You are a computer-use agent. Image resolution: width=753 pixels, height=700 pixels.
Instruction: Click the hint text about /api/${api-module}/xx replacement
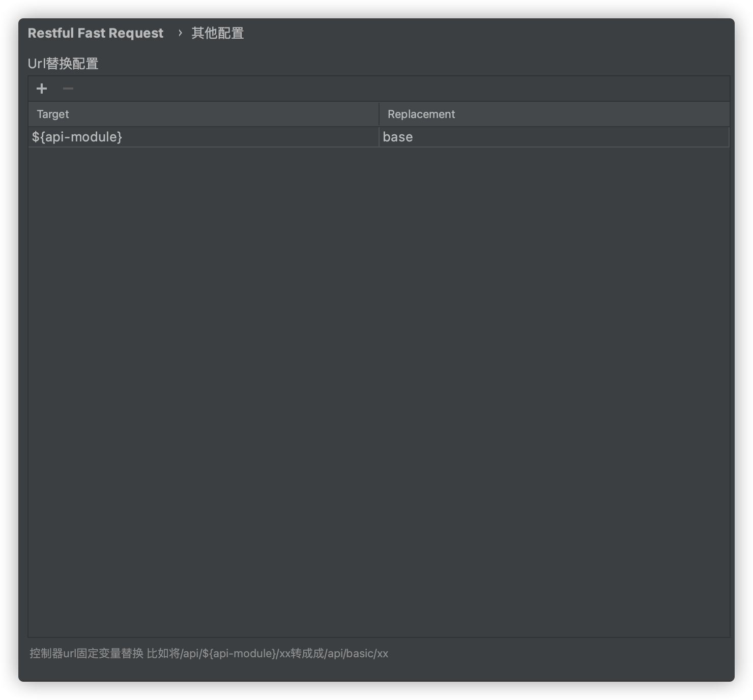tap(209, 654)
